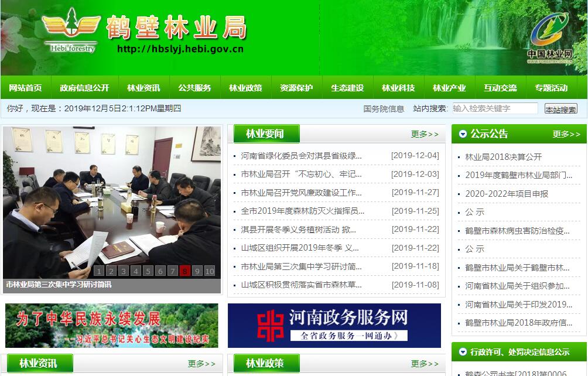The image size is (588, 376).
Task: Open notice 鹤壁市林业局2018年政府信...
Action: 519,323
